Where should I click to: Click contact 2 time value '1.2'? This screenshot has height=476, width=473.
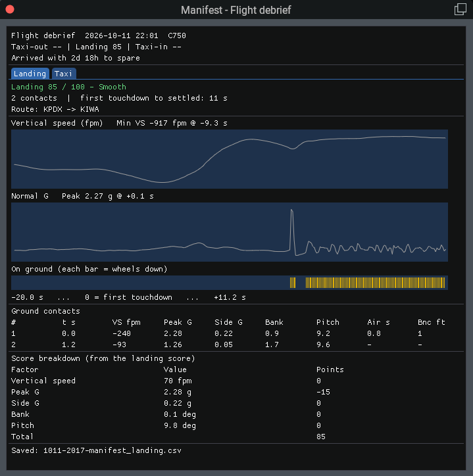68,345
